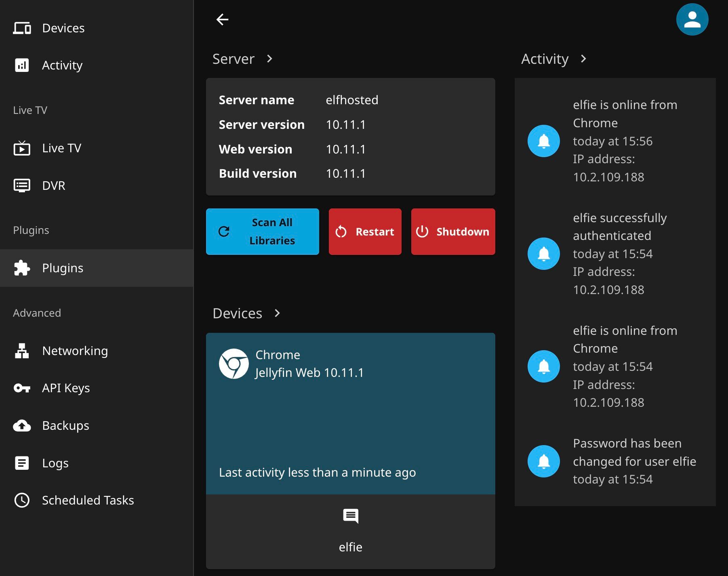728x576 pixels.
Task: Select Live TV menu item
Action: 97,148
